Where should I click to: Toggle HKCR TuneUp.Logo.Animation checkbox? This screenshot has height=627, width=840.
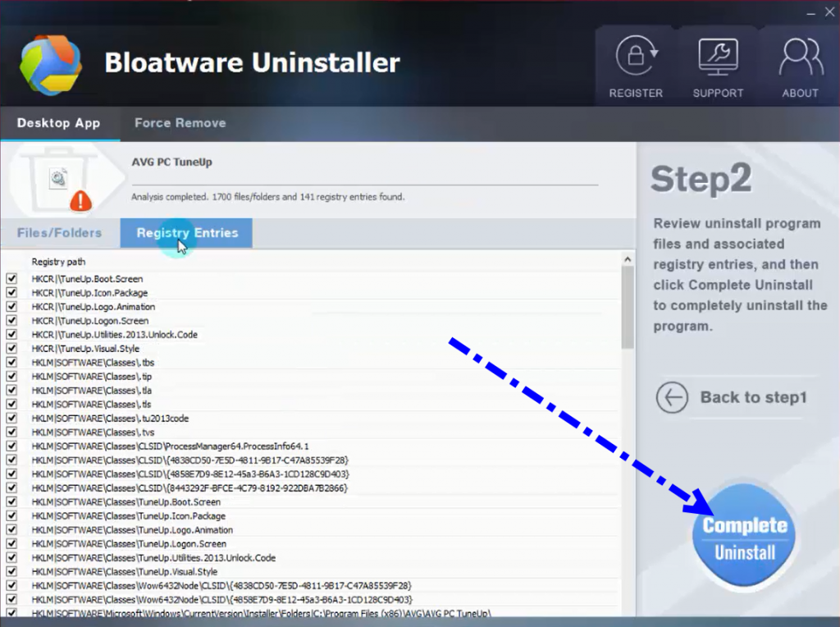pos(11,307)
